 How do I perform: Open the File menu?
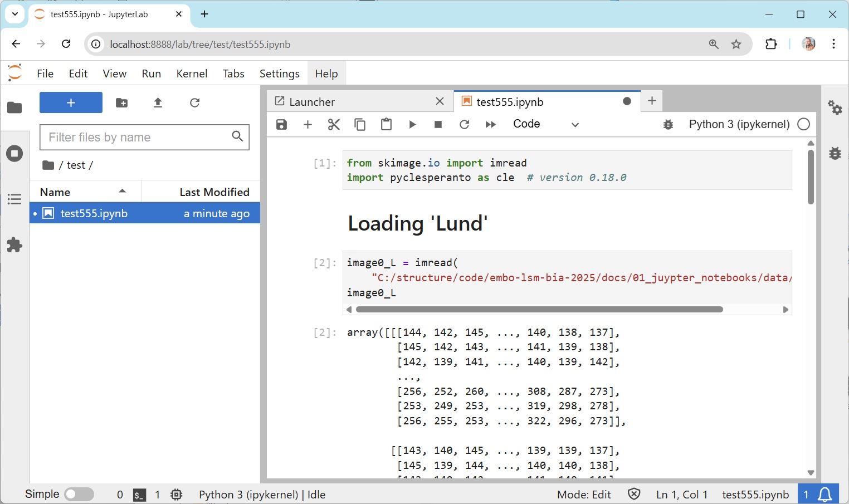[x=45, y=74]
